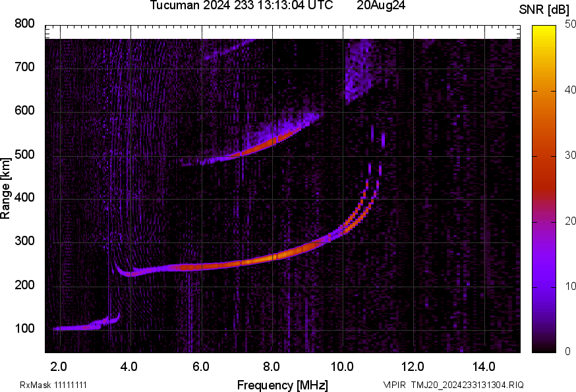Click the range tick label 600
This screenshot has height=392, width=576.
pos(24,111)
